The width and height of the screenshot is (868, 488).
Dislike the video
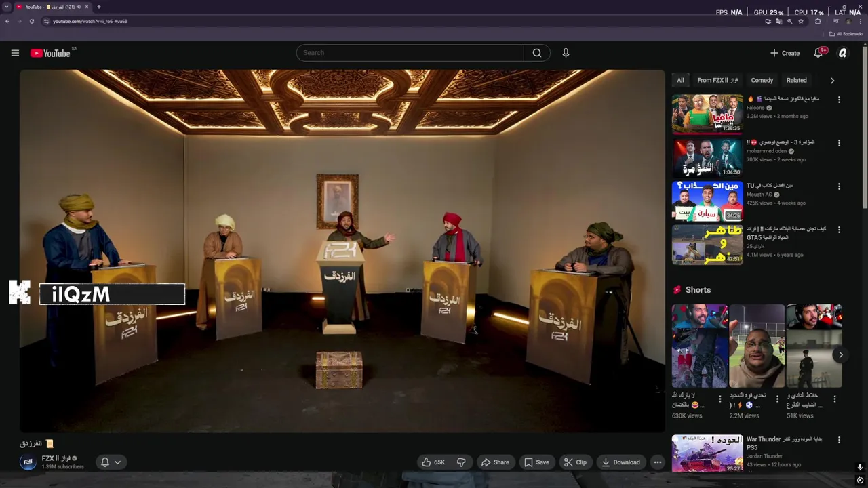(461, 462)
